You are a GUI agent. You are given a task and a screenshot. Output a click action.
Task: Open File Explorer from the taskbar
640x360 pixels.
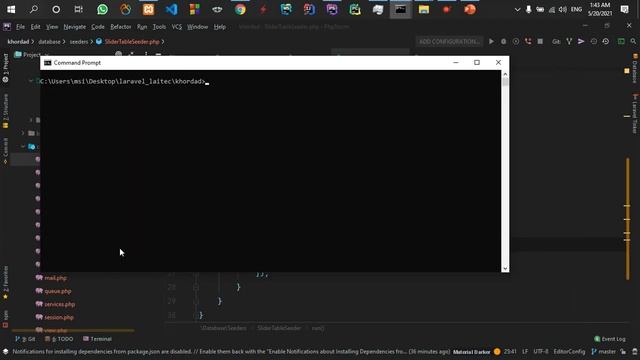pyautogui.click(x=424, y=9)
